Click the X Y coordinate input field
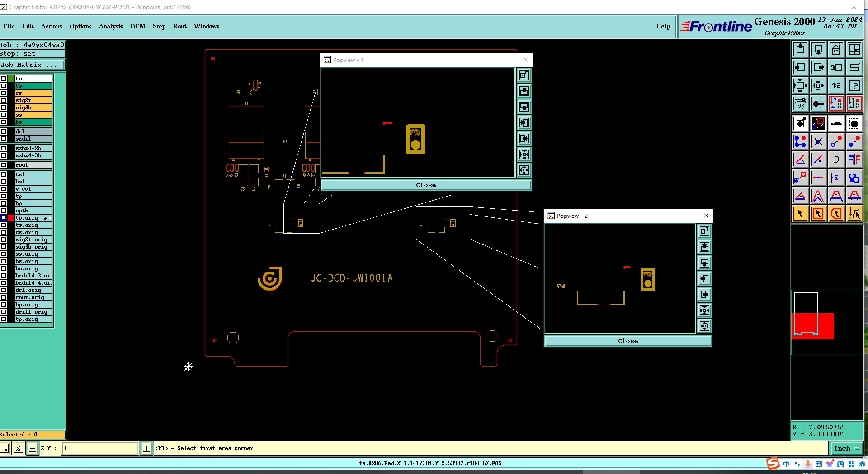This screenshot has height=474, width=868. point(100,448)
